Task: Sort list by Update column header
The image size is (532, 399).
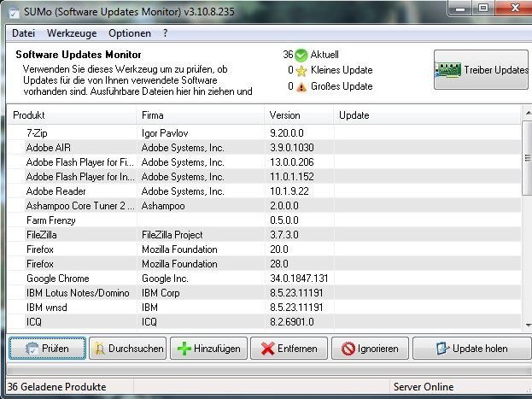Action: point(427,115)
